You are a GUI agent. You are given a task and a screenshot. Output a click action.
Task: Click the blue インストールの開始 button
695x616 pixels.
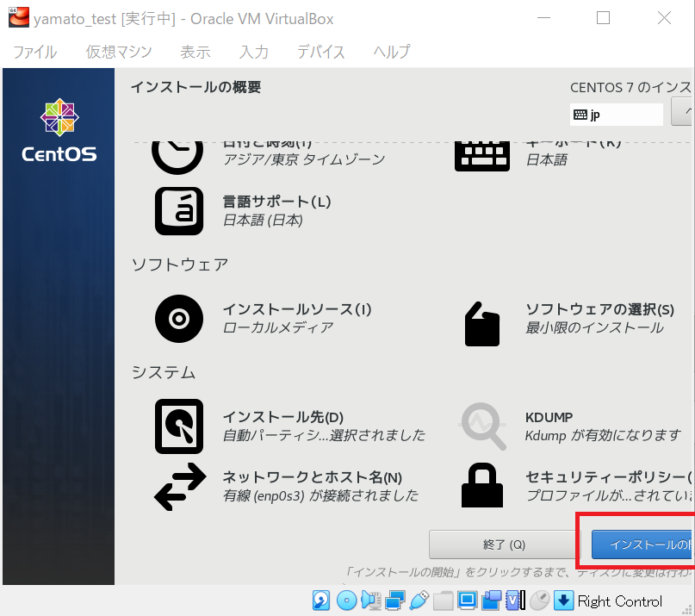point(642,544)
